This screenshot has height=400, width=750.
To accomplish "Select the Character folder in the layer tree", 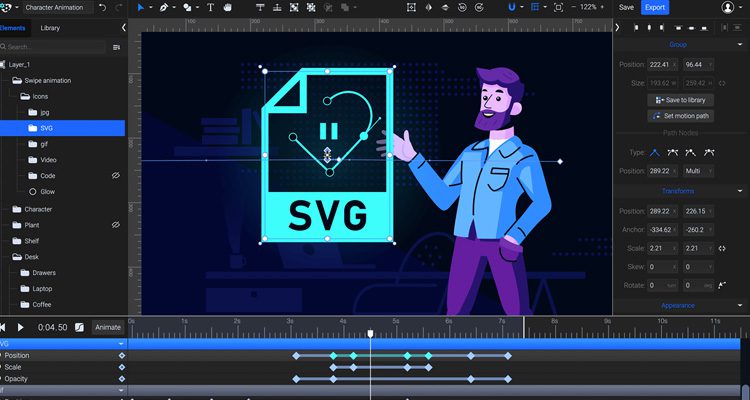I will (38, 209).
